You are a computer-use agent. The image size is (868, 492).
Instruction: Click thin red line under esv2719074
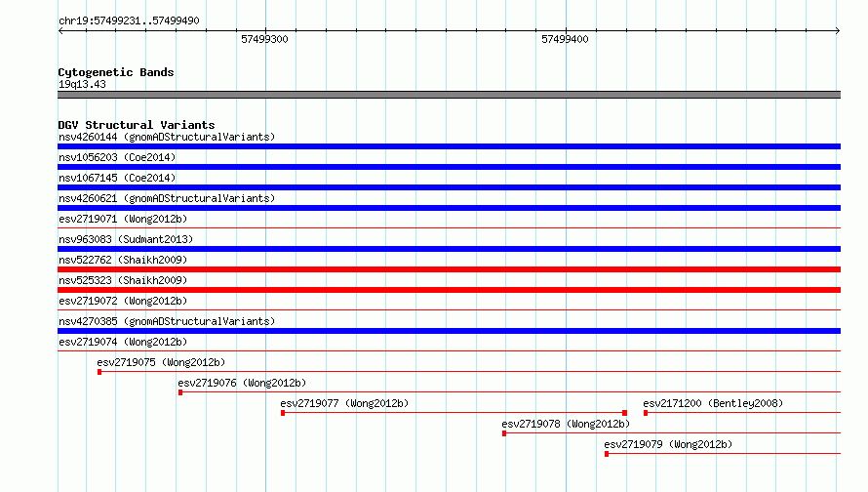(x=449, y=350)
